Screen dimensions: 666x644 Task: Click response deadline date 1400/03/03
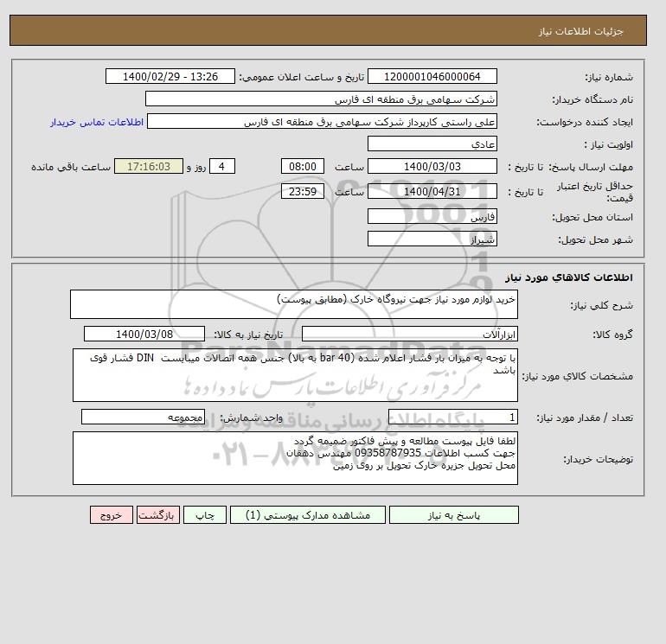click(x=432, y=167)
